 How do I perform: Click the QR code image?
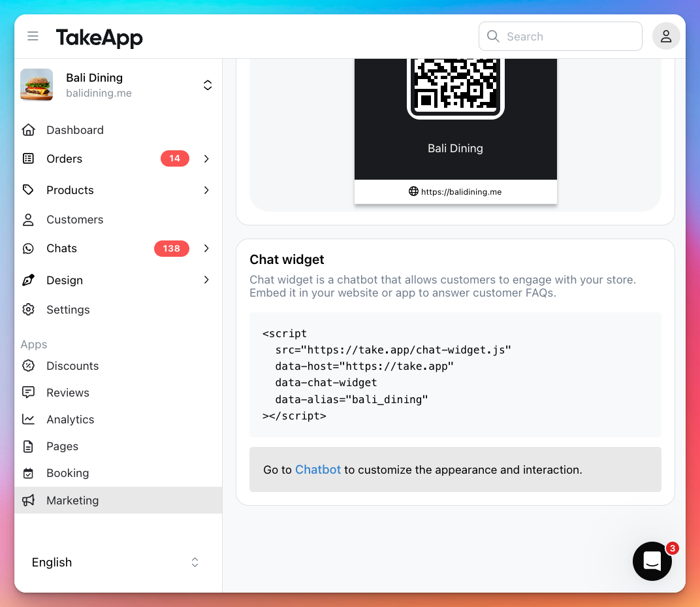point(456,86)
